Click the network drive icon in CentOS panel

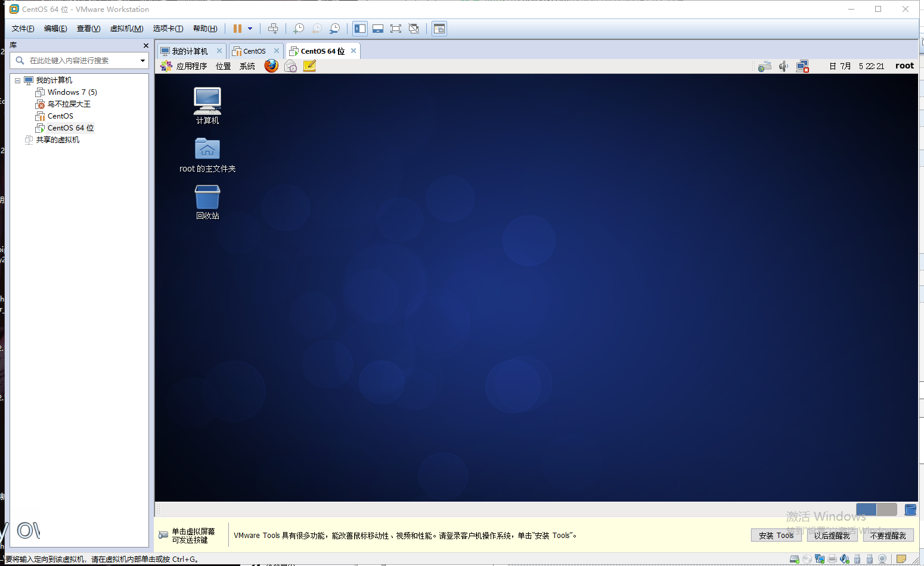click(x=765, y=66)
